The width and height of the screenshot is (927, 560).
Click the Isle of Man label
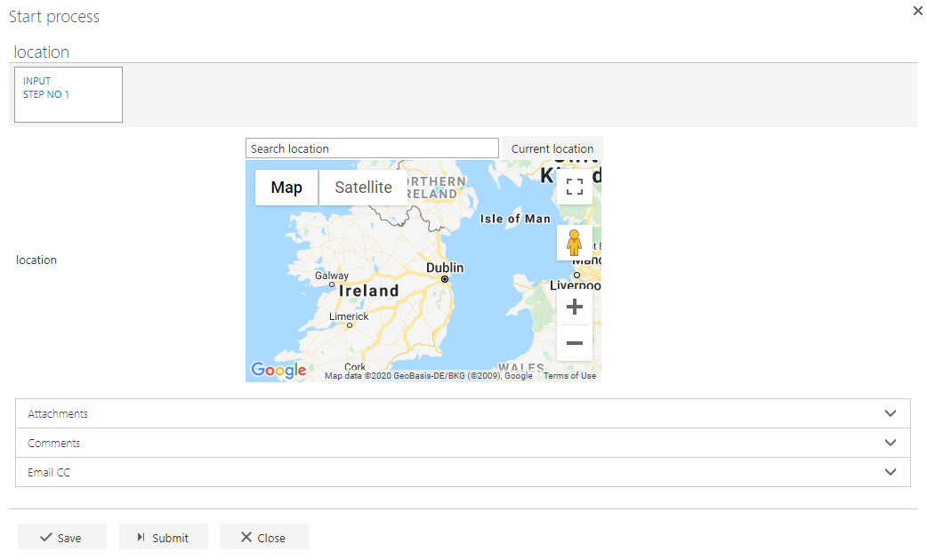pyautogui.click(x=515, y=219)
